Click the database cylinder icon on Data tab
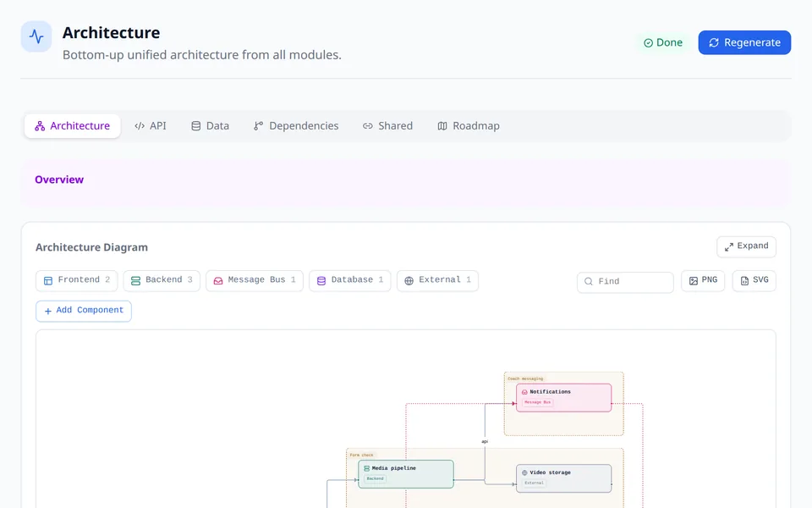 [195, 126]
